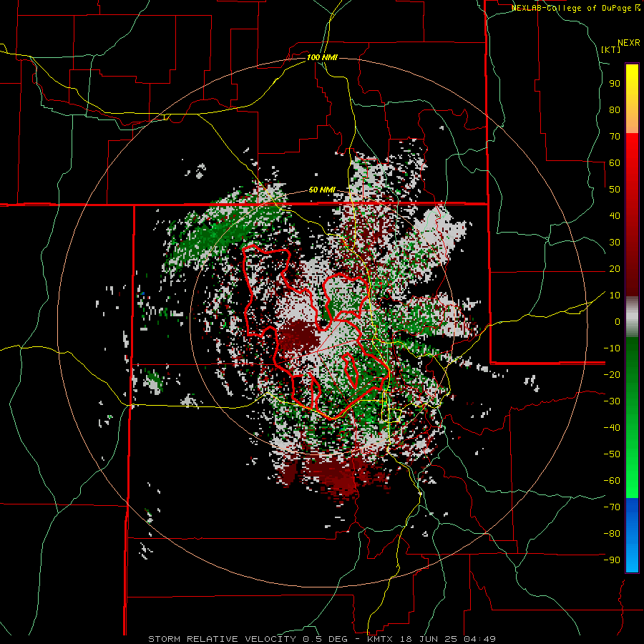Click the -50 value on velocity scale
Screen dimensions: 644x644
[x=612, y=454]
